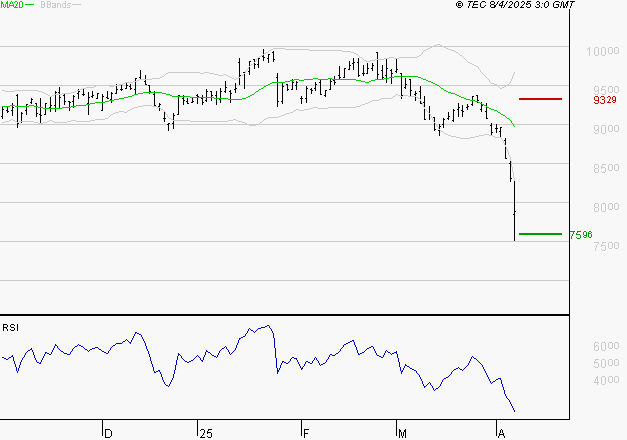Click the BBands legend label

click(55, 5)
